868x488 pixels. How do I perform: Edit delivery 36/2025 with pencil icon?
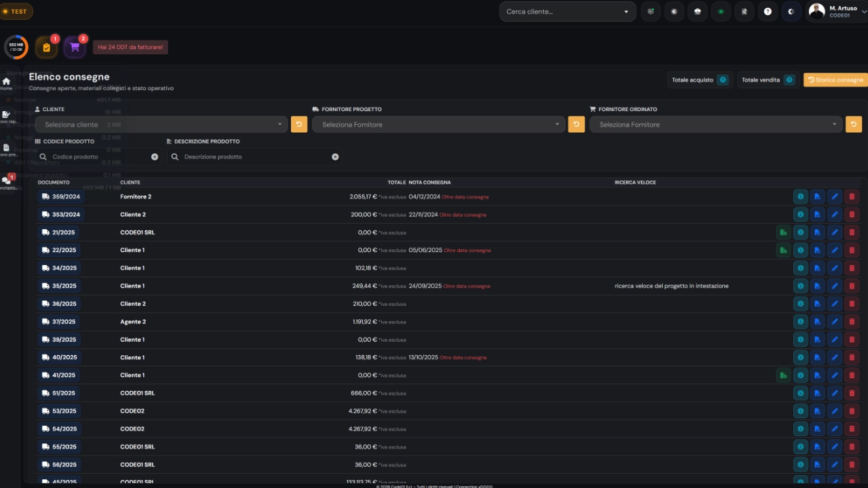click(835, 304)
